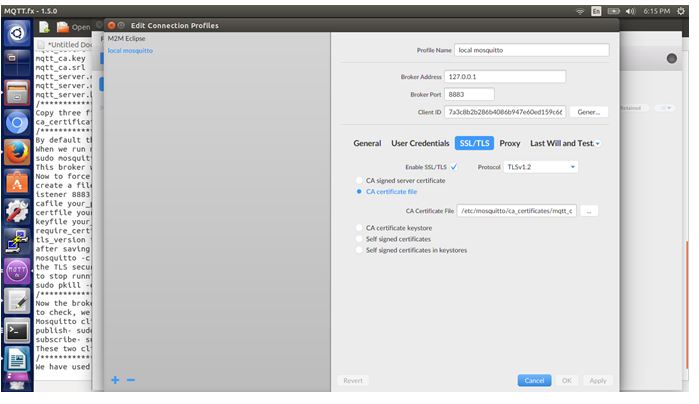Launch Chromium browser from the dock
This screenshot has width=699, height=404.
[17, 122]
